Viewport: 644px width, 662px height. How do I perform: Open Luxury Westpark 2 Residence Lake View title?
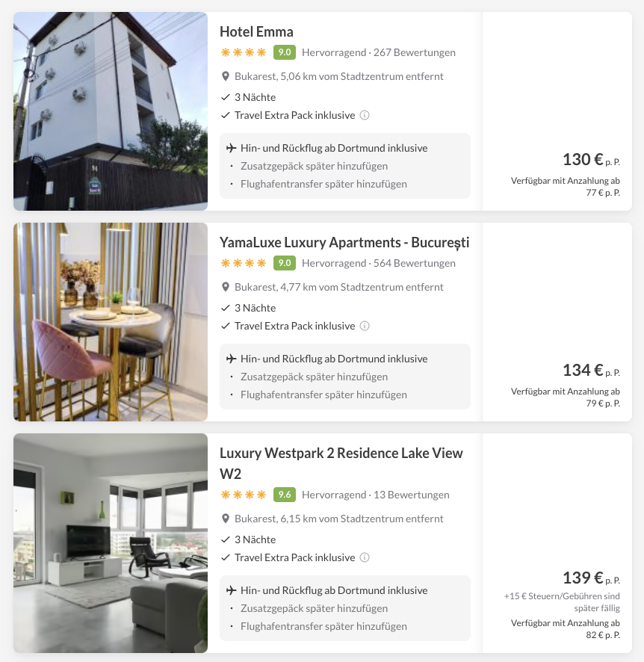point(341,463)
